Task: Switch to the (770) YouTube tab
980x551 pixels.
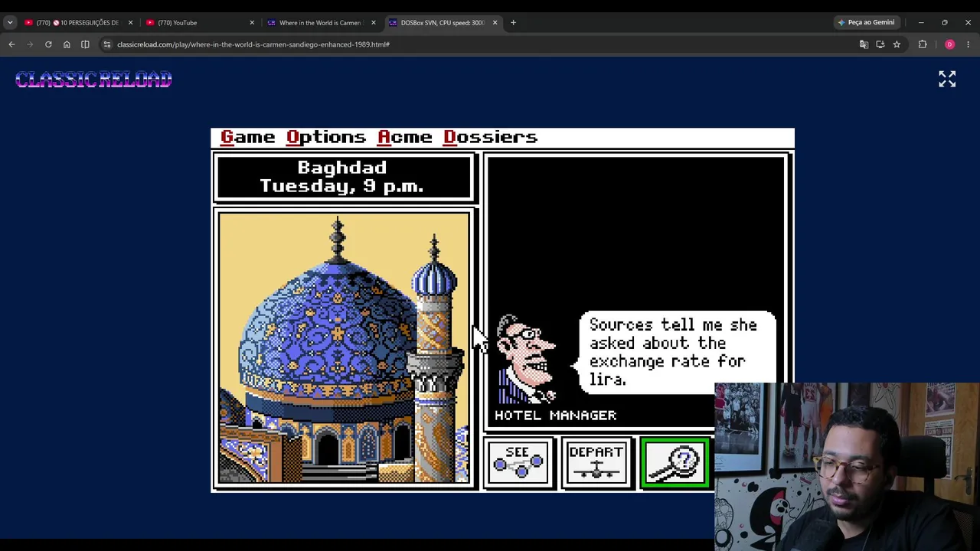Action: 199,23
